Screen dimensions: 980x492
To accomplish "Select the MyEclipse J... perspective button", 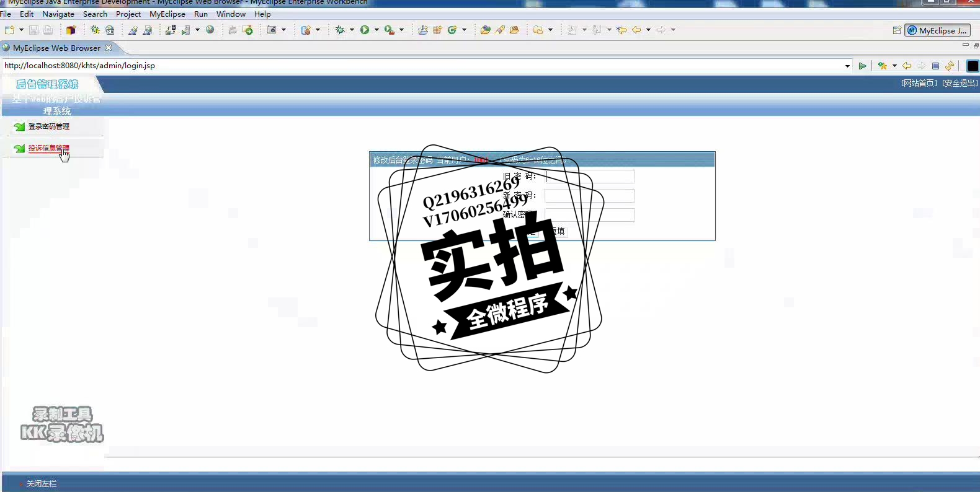I will click(x=937, y=30).
